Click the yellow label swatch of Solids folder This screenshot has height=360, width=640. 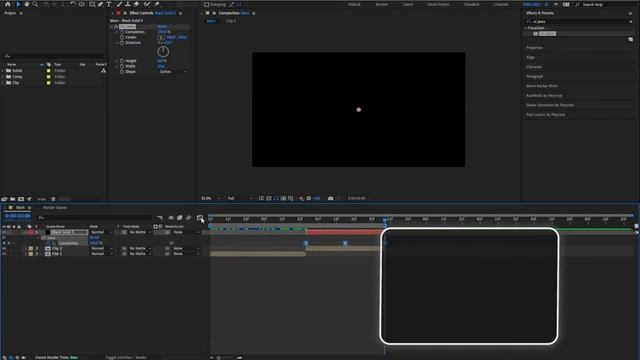49,71
